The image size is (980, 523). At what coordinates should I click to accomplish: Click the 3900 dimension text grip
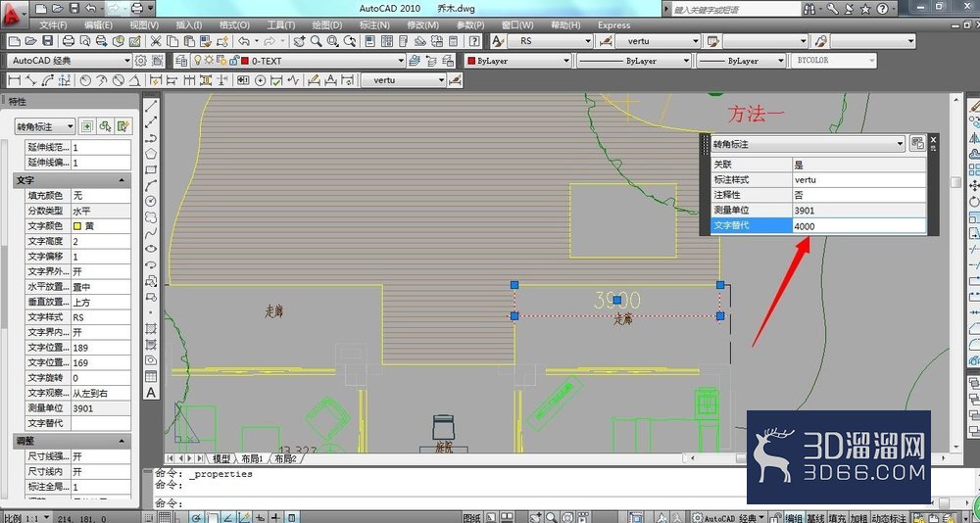616,301
